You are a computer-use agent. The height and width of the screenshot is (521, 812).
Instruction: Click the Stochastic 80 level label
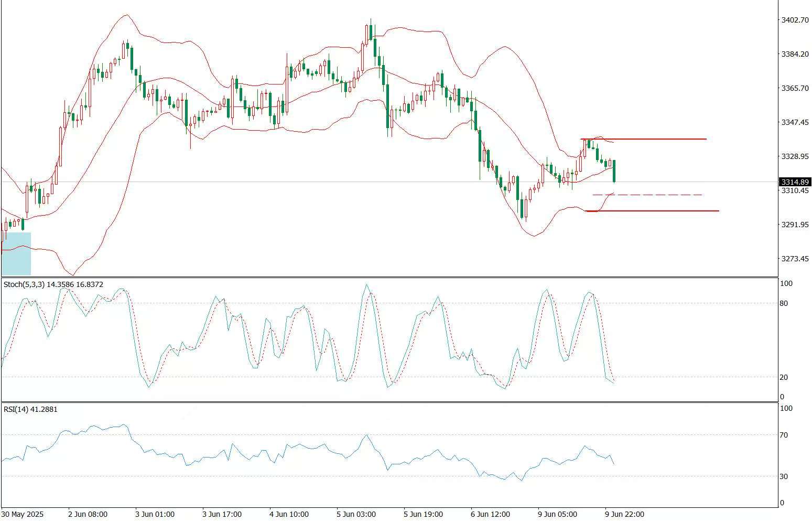coord(784,303)
